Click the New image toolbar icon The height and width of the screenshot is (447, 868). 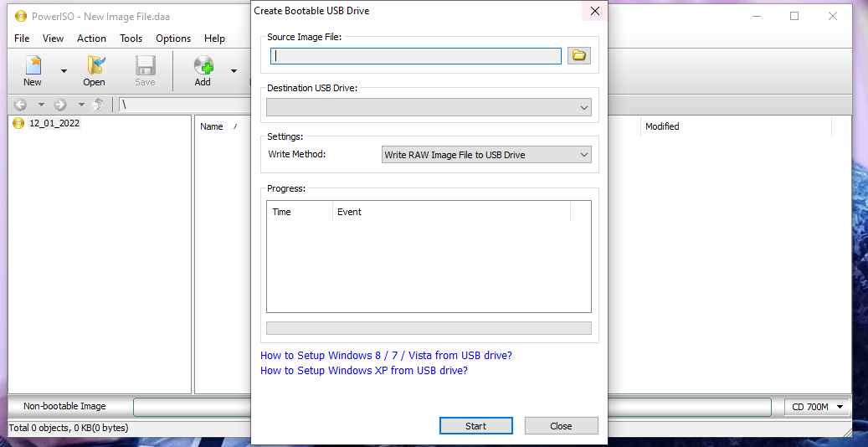click(x=33, y=70)
